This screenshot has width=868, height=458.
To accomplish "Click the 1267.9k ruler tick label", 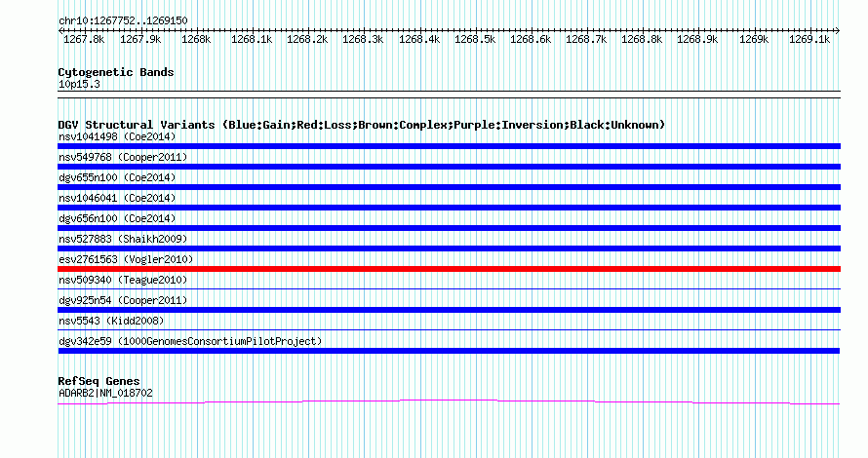I will [140, 39].
